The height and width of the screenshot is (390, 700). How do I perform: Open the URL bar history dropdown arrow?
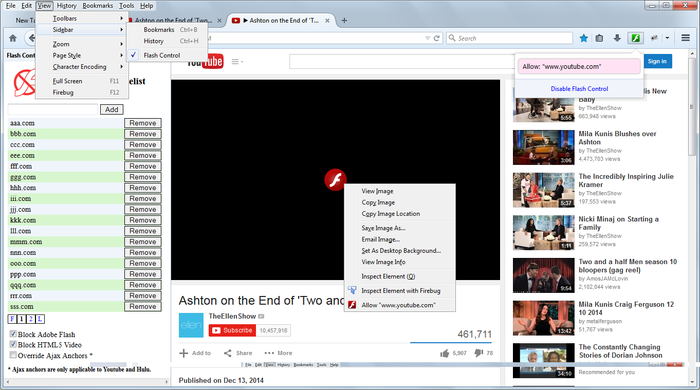click(427, 38)
